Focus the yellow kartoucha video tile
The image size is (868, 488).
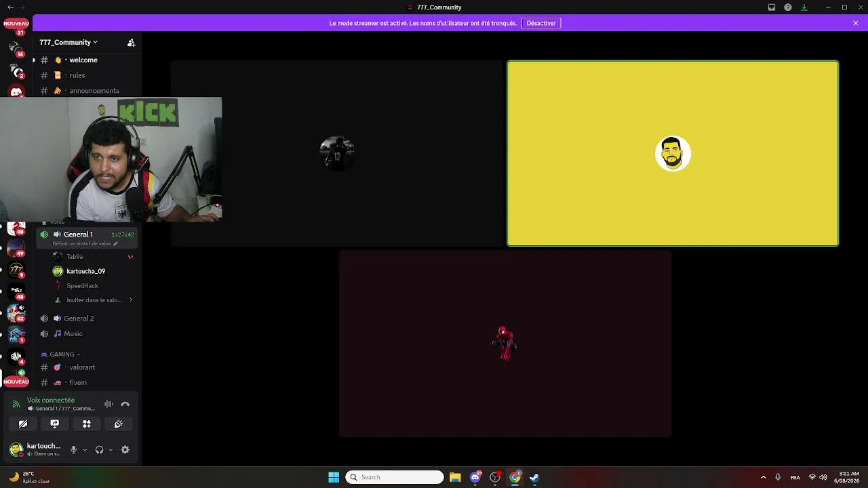tap(673, 153)
